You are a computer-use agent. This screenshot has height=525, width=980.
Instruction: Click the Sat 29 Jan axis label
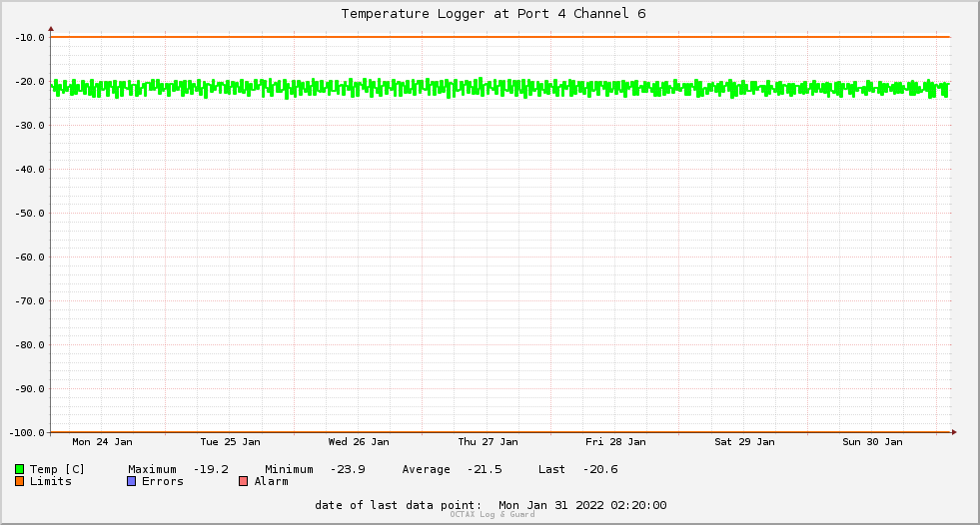pyautogui.click(x=744, y=442)
